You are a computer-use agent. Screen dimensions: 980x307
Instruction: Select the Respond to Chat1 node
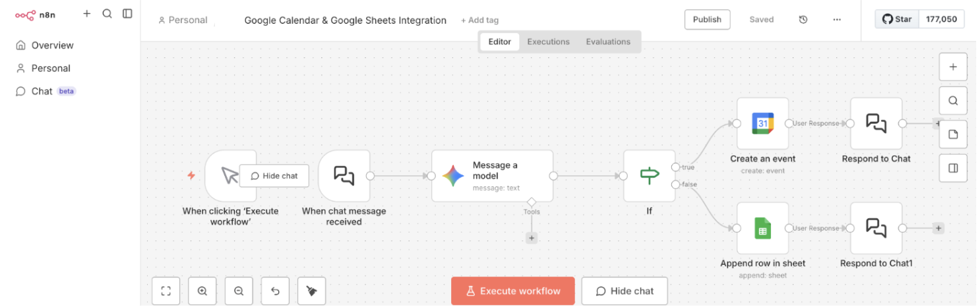(876, 228)
